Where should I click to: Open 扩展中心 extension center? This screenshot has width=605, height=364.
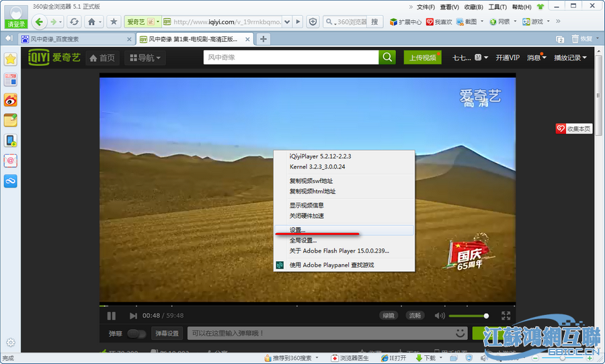[405, 22]
